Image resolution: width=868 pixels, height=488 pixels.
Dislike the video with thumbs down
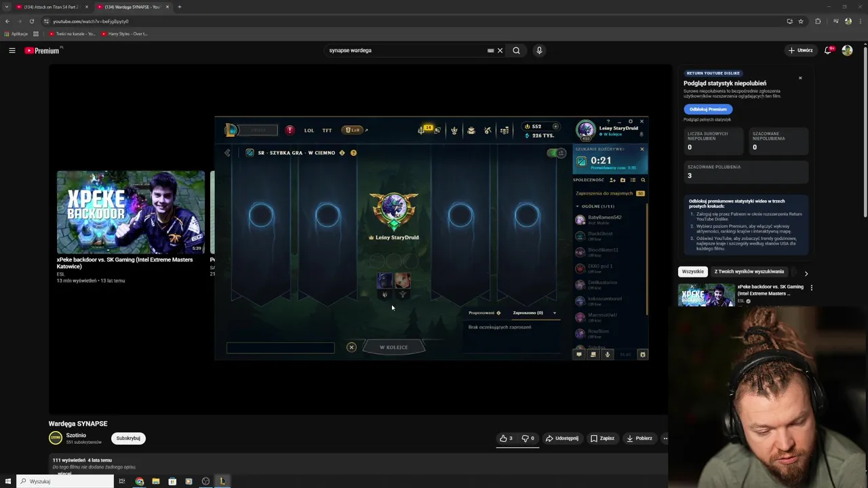(528, 439)
